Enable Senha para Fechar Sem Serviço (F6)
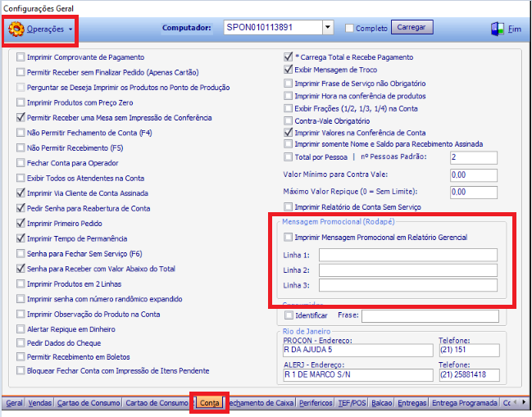 click(20, 254)
